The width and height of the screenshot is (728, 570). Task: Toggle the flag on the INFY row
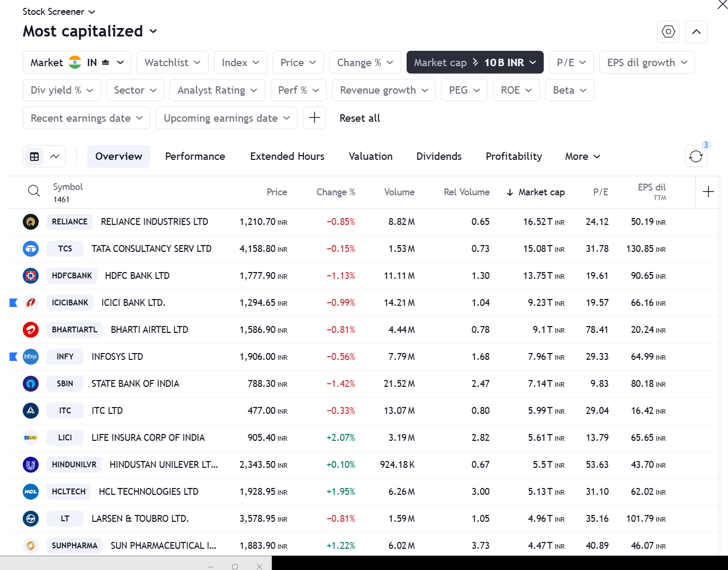point(13,356)
